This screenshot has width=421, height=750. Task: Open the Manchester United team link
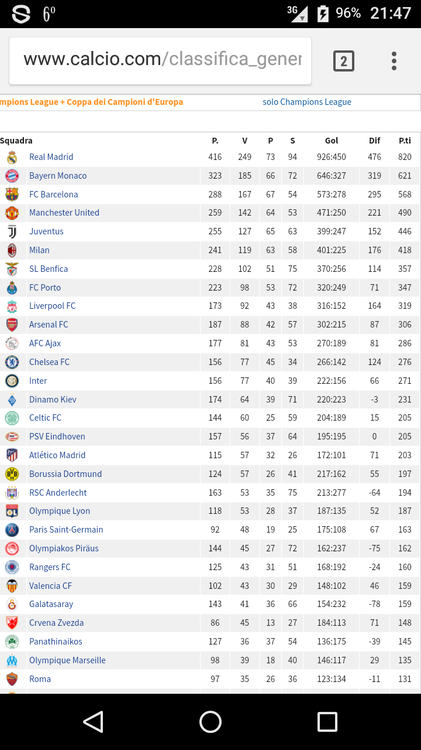click(64, 213)
